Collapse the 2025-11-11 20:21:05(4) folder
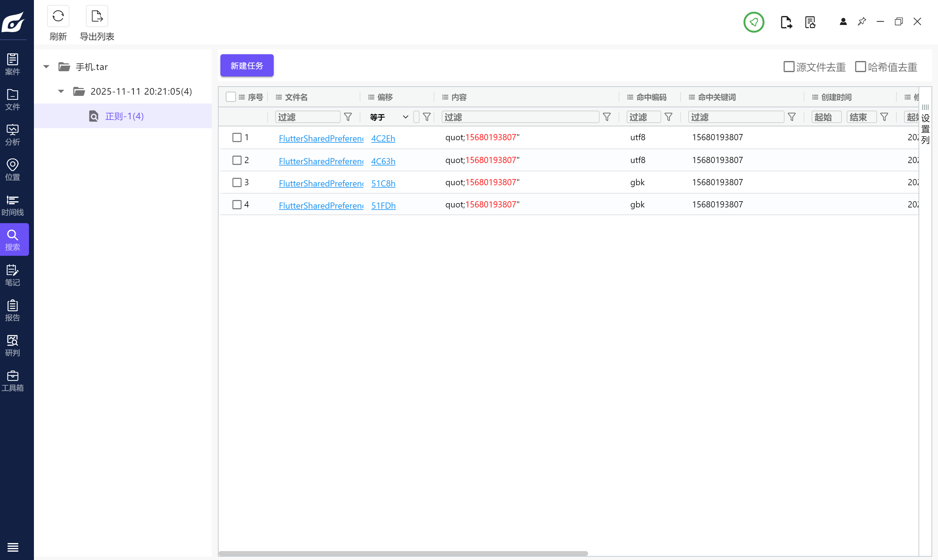 61,91
